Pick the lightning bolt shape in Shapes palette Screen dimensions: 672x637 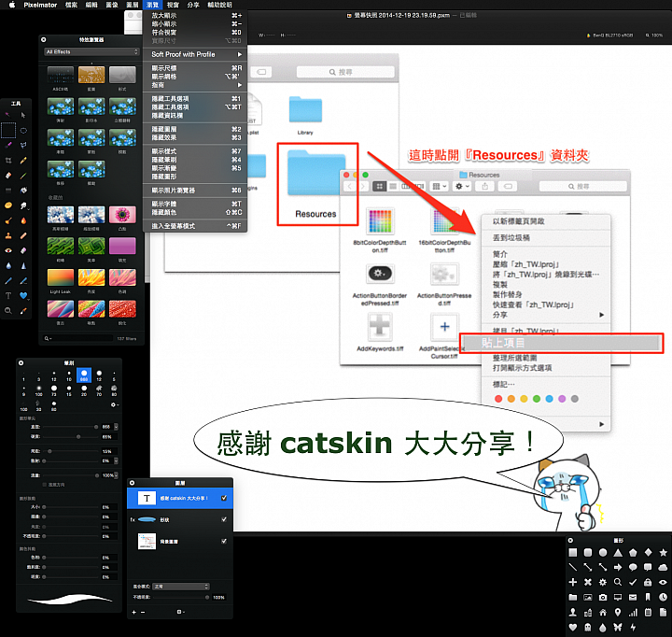click(x=633, y=627)
